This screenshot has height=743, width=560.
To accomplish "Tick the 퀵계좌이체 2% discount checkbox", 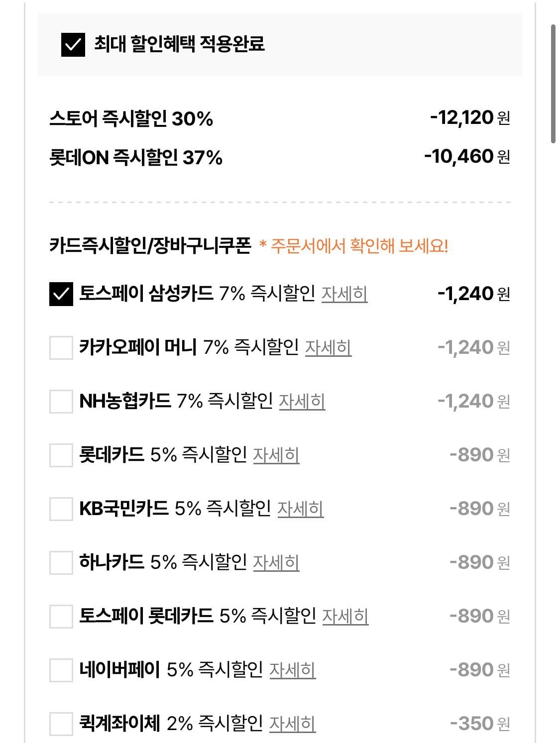I will coord(61,724).
